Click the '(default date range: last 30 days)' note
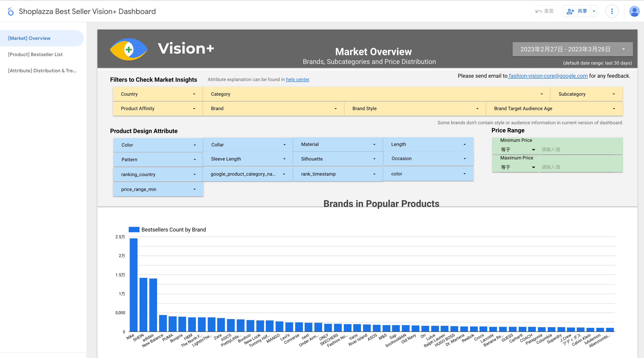This screenshot has height=358, width=644. click(597, 63)
